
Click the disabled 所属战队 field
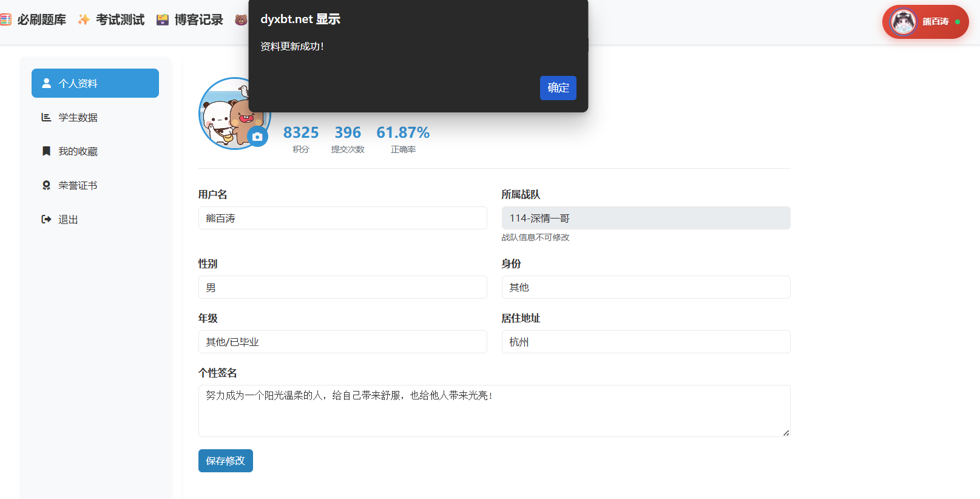tap(646, 218)
